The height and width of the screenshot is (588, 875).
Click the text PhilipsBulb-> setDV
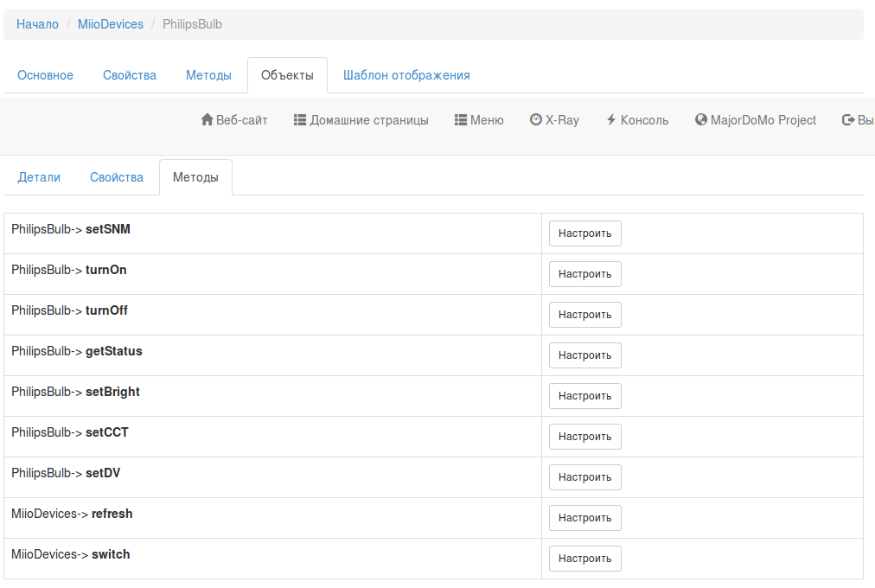coord(66,473)
